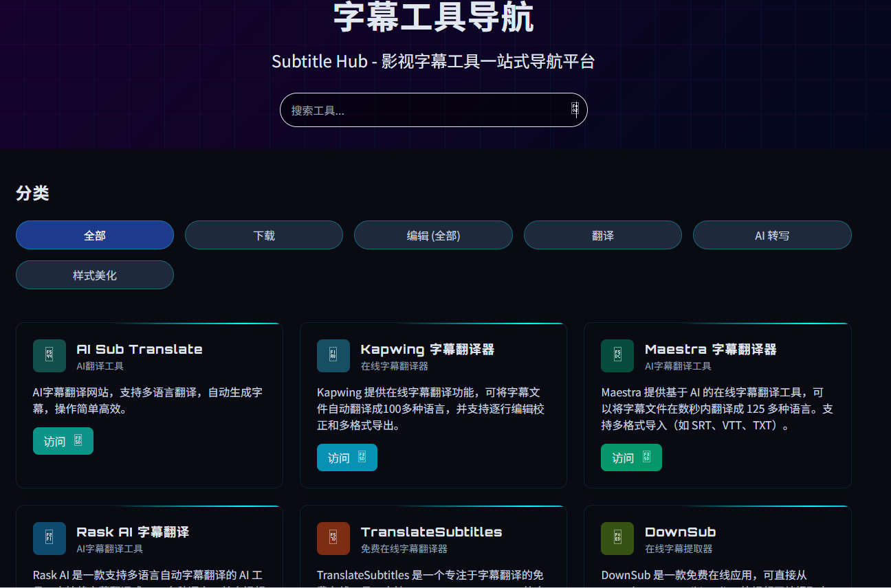This screenshot has height=588, width=891.
Task: Click the Kapwing 字幕翻译器 title
Action: tap(428, 349)
